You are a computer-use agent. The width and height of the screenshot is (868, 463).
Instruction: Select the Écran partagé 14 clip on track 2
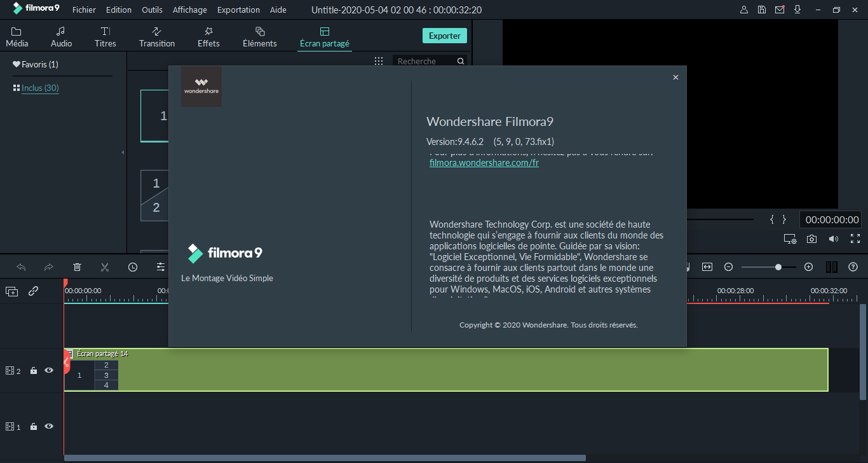tap(446, 370)
